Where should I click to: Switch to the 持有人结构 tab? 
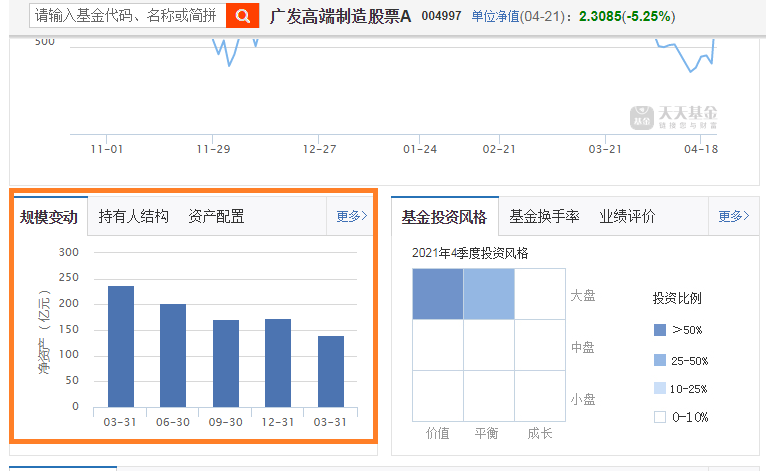[134, 217]
